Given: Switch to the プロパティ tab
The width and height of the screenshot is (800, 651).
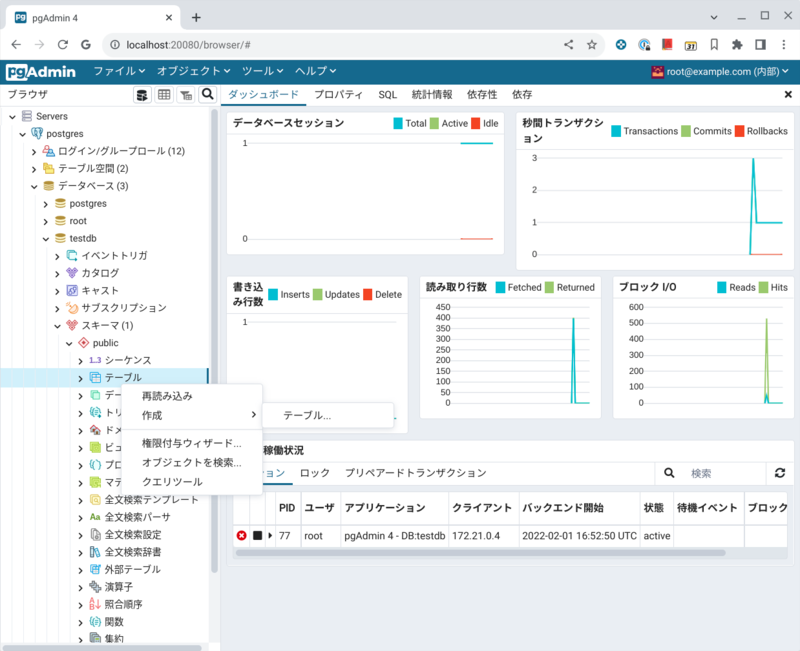Looking at the screenshot, I should (338, 94).
